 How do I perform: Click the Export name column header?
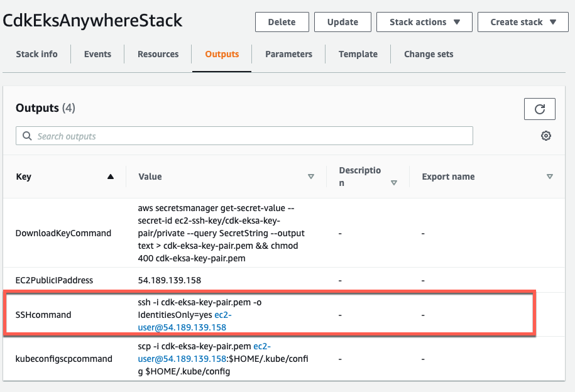click(448, 177)
